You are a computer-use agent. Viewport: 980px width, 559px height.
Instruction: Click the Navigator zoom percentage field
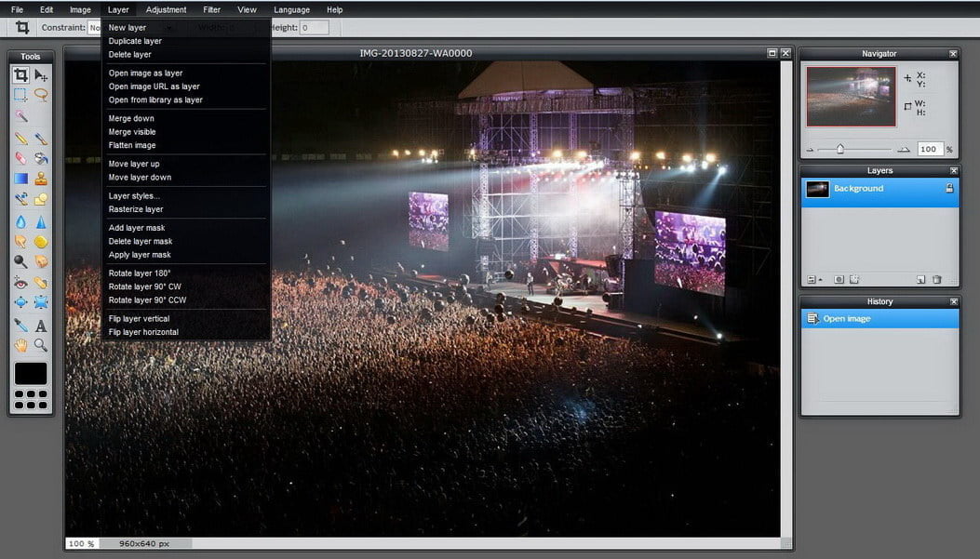coord(929,149)
